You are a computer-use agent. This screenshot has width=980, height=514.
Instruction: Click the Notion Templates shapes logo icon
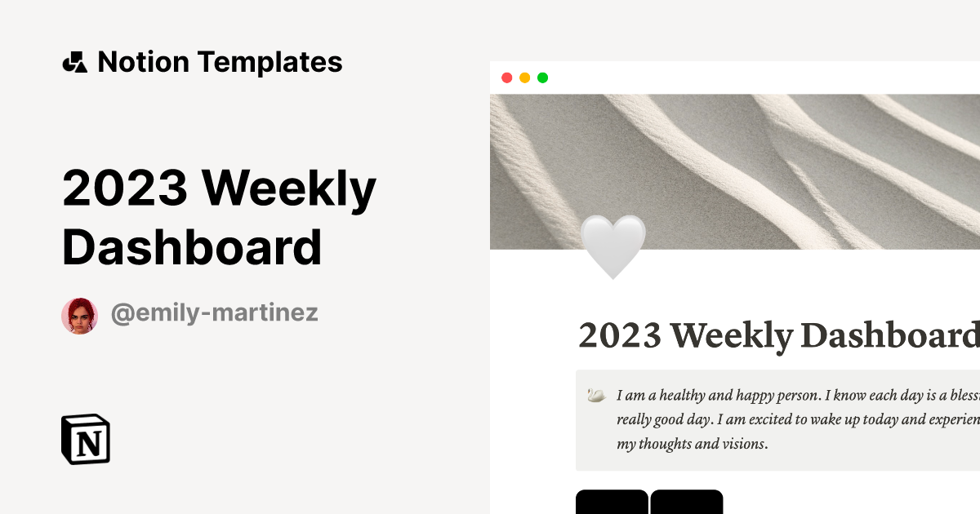74,62
